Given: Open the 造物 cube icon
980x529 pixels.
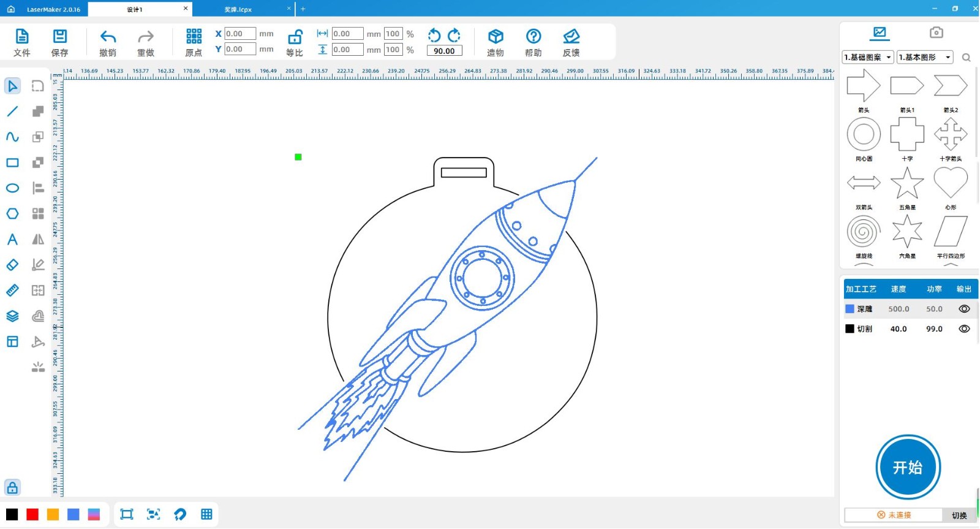Looking at the screenshot, I should pos(495,37).
